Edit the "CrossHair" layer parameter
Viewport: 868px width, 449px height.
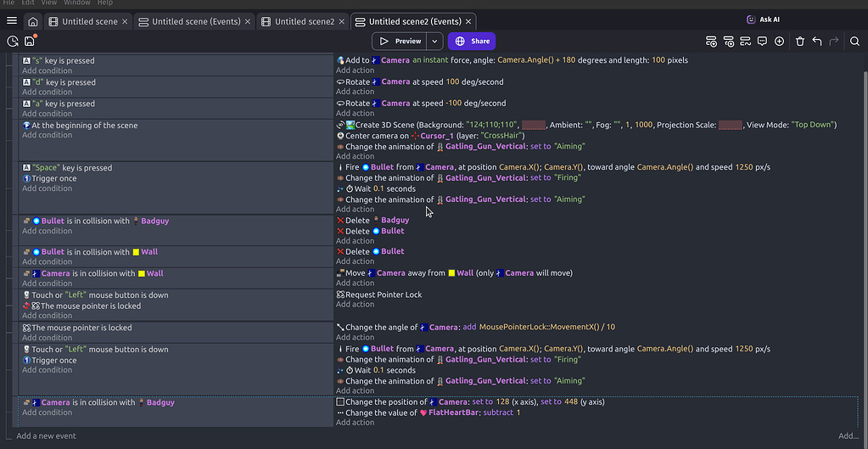point(502,136)
